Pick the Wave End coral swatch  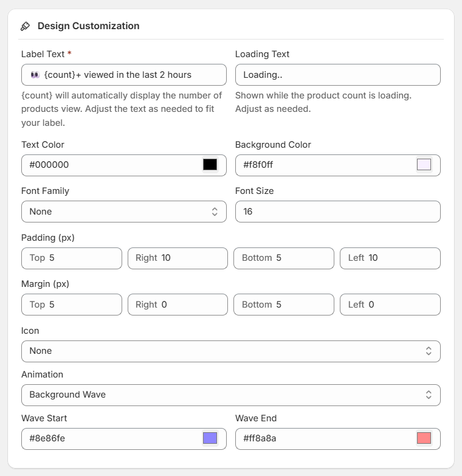pos(424,438)
